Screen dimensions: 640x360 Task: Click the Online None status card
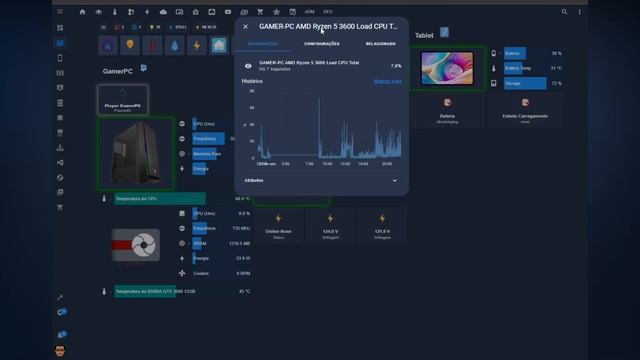[278, 225]
